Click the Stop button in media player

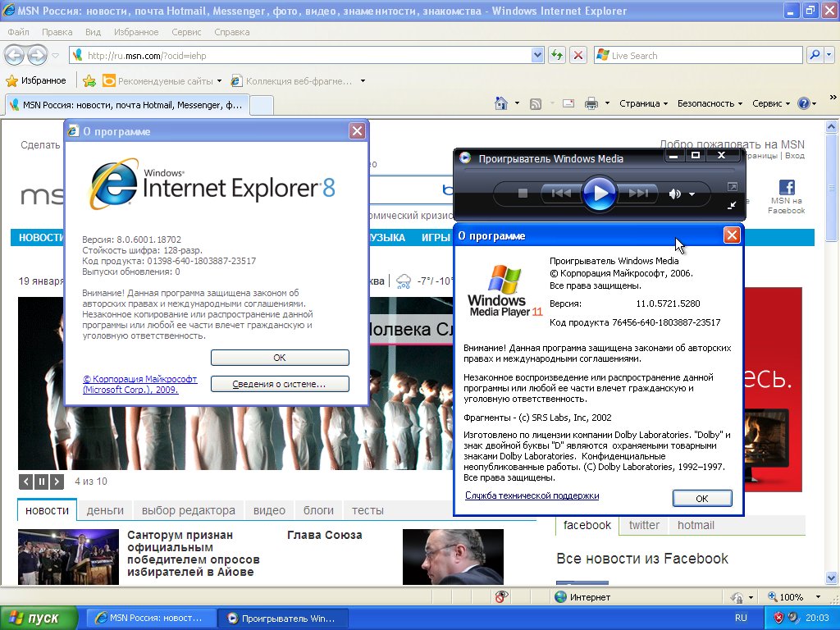523,194
